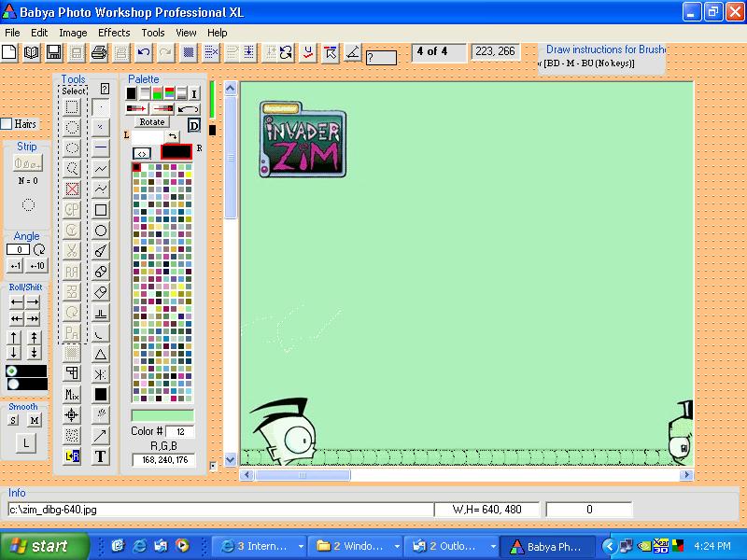Image resolution: width=747 pixels, height=560 pixels.
Task: Shift image right with double right arrow
Action: [x=33, y=318]
